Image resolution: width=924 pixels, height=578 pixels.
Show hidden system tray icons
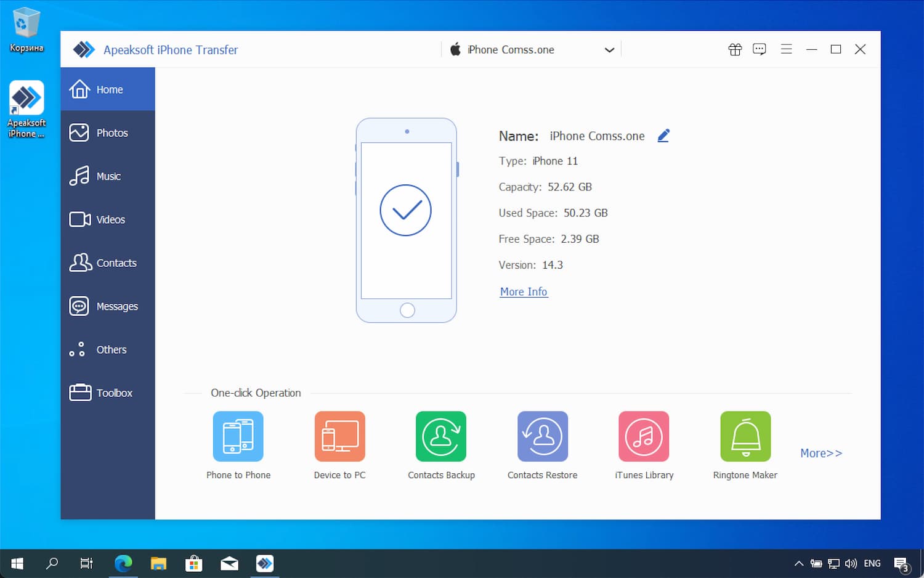point(799,563)
